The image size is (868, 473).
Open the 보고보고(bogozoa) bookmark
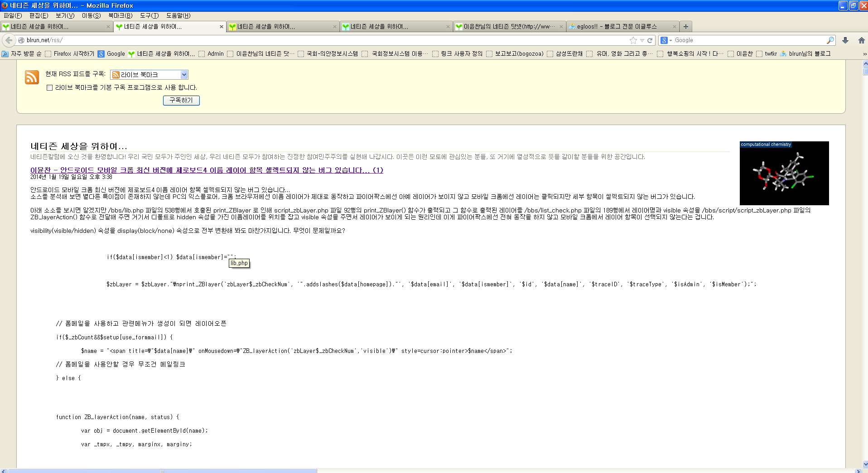tap(515, 53)
